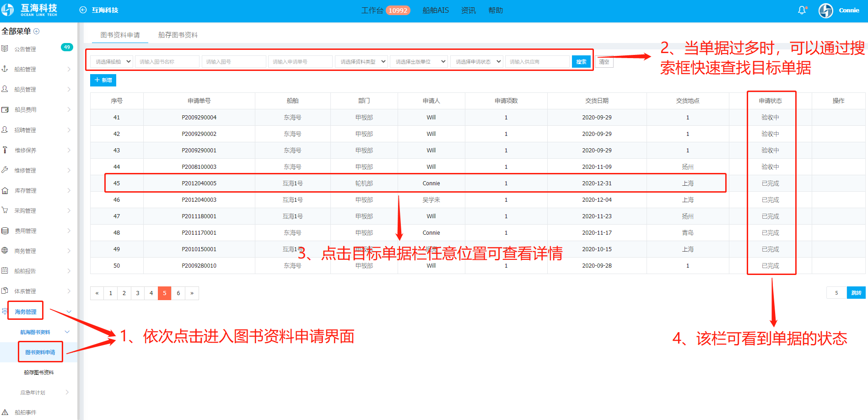868x420 pixels.
Task: Click the 海务管理 sidebar icon
Action: pos(5,311)
